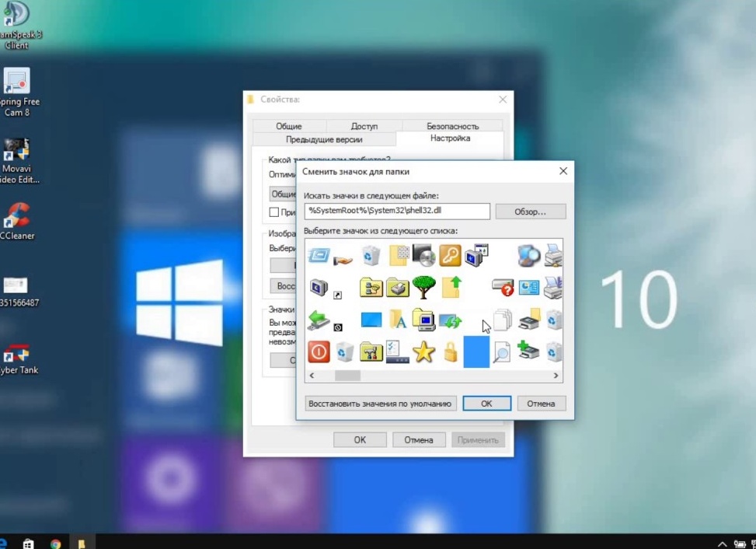
Task: Click the icon list scrollbar left arrow
Action: click(x=312, y=376)
